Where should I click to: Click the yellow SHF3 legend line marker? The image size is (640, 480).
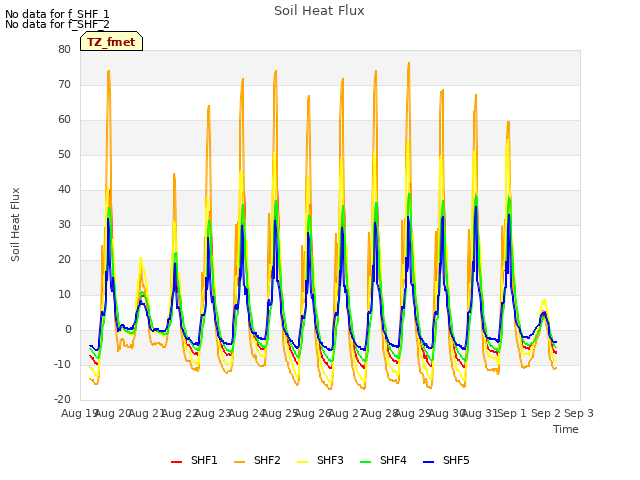pos(302,462)
